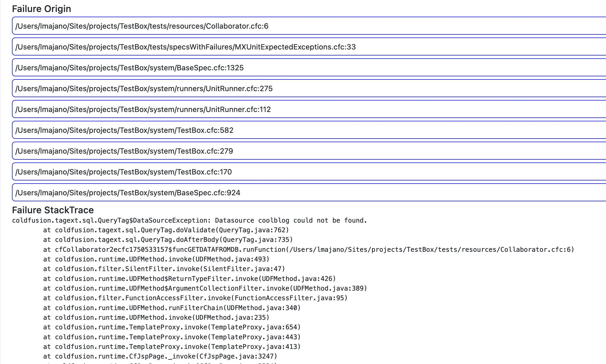The height and width of the screenshot is (364, 606).
Task: Click the TestBox.cfc:170 origin entry
Action: 123,172
